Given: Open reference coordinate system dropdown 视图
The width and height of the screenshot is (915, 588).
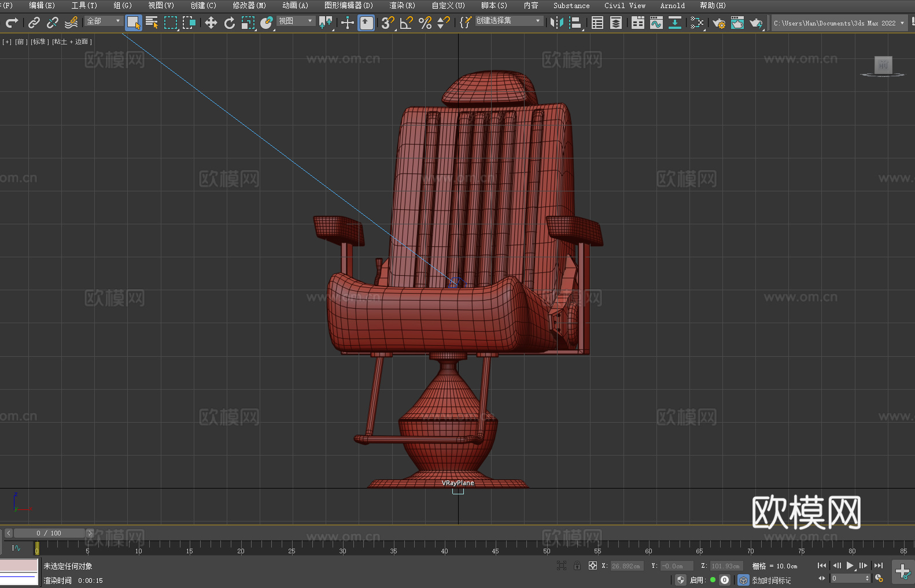Looking at the screenshot, I should point(296,21).
